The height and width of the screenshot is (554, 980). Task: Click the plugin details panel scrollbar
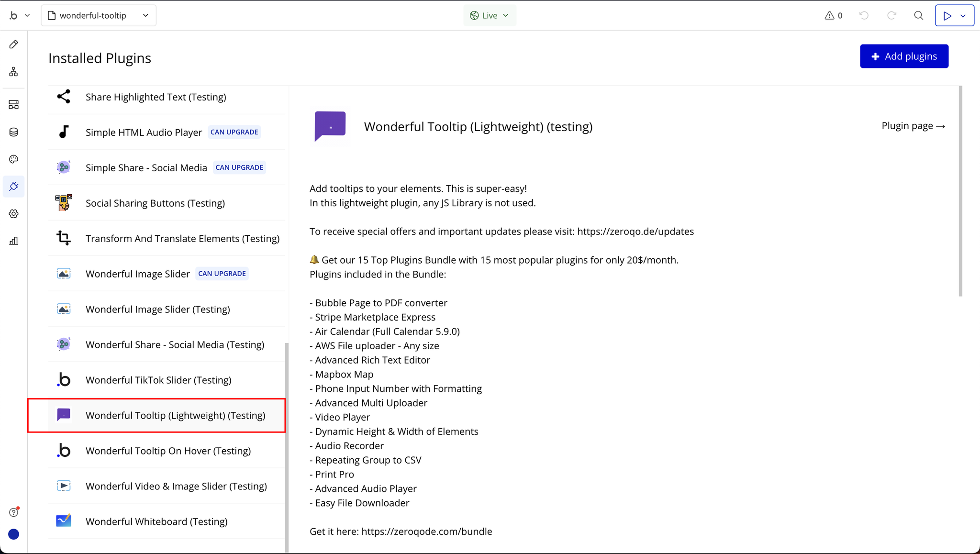coord(960,191)
